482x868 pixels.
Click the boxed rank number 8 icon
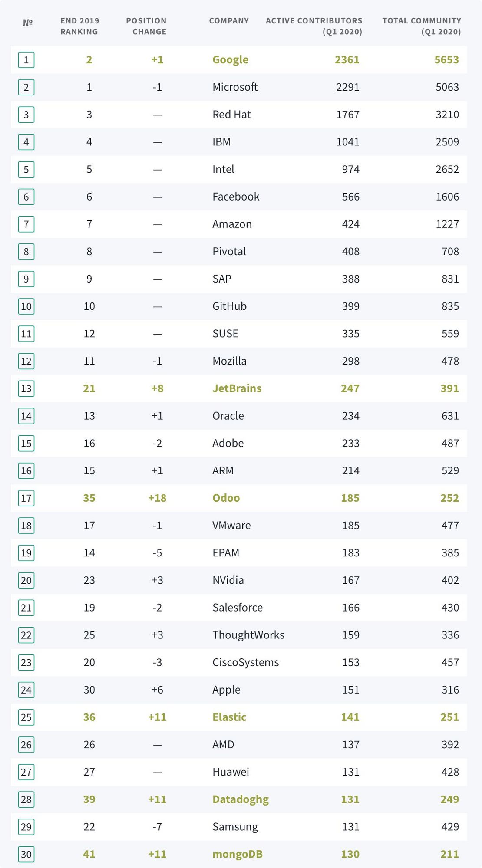tap(26, 251)
